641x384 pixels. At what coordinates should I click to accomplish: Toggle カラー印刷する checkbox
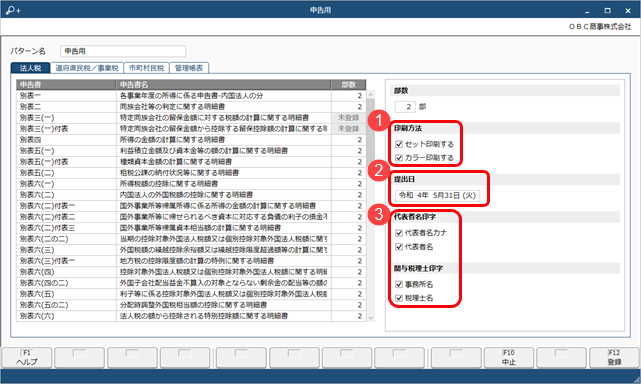tap(399, 158)
